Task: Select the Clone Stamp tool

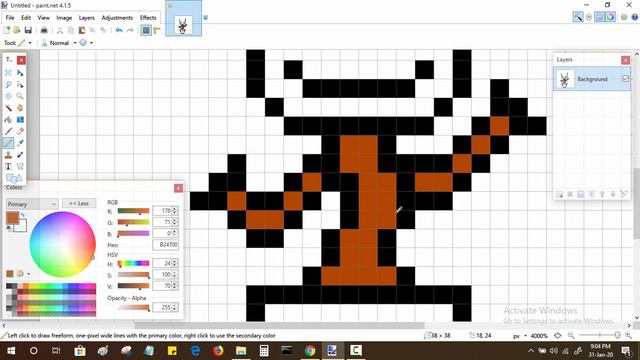Action: tap(8, 155)
